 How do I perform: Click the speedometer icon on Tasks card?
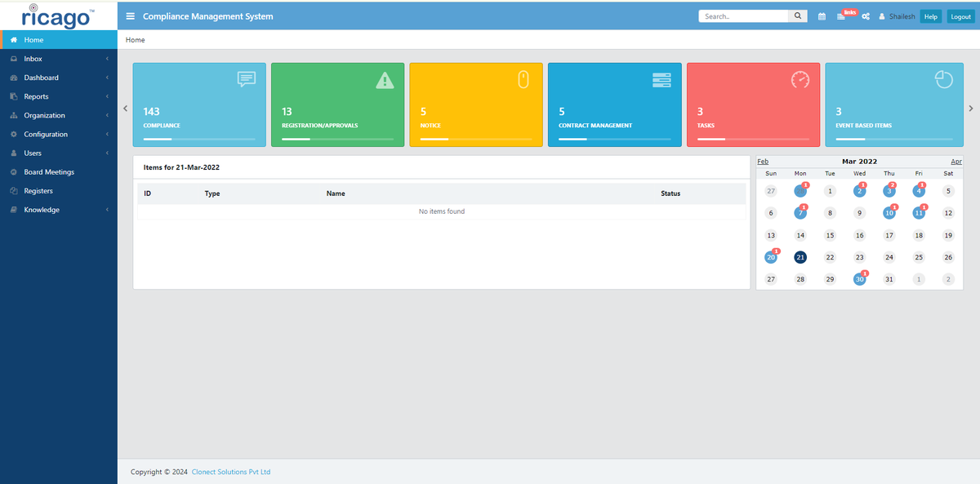click(800, 79)
